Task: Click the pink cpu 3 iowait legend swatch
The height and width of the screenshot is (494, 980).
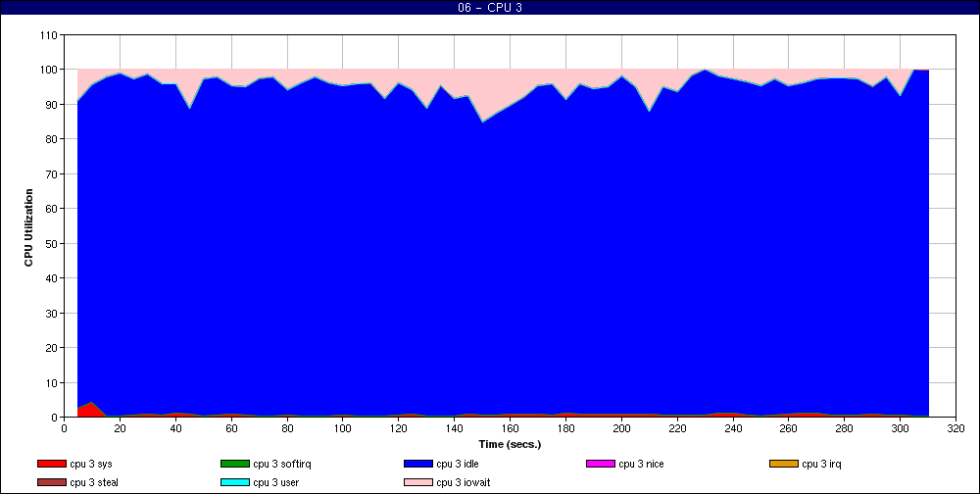Action: pos(418,483)
